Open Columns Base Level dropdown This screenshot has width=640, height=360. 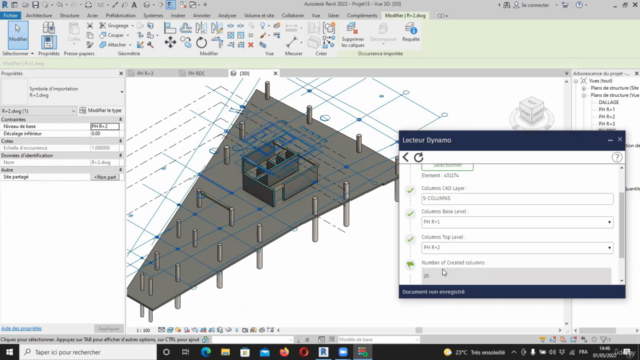point(517,222)
